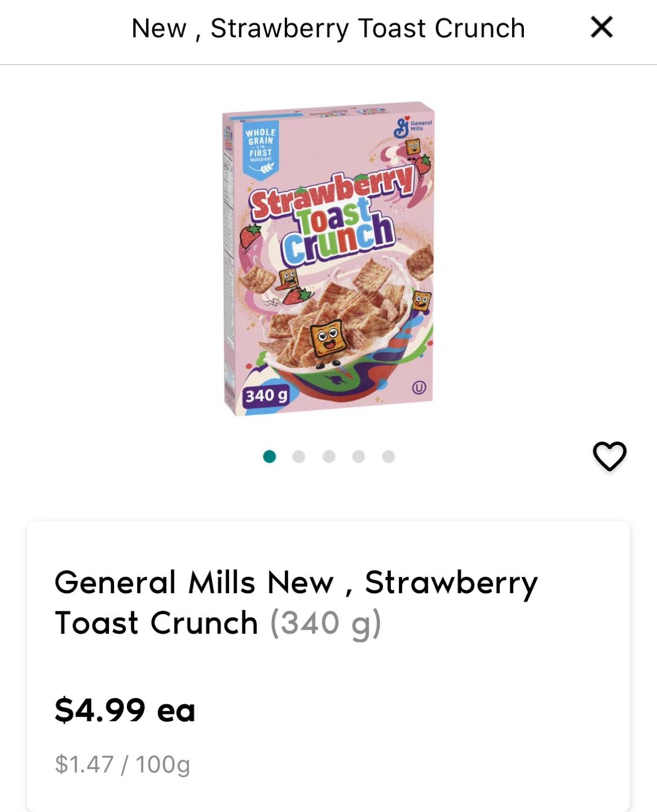Viewport: 657px width, 812px height.
Task: Jump to the third carousel image dot
Action: pyautogui.click(x=329, y=456)
